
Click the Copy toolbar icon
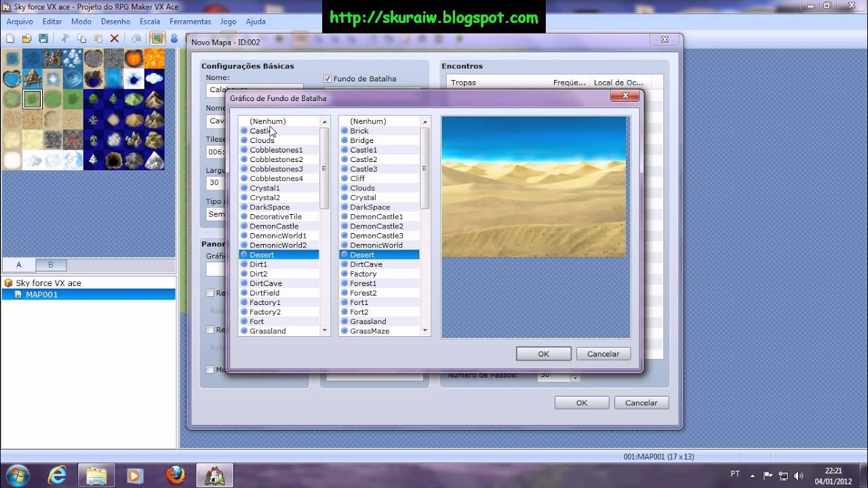pyautogui.click(x=82, y=39)
